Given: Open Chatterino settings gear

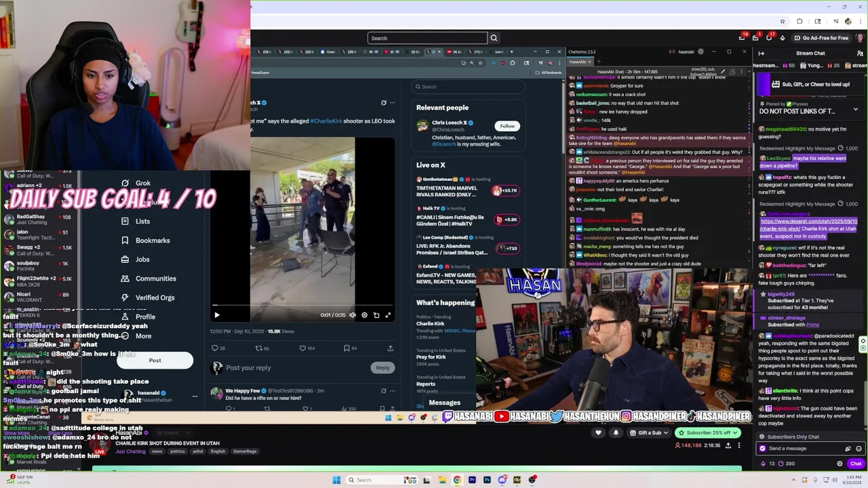Looking at the screenshot, I should (x=701, y=52).
